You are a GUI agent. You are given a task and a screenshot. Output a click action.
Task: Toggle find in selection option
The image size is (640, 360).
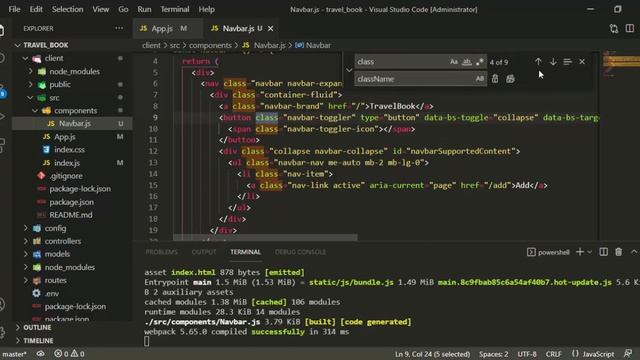[x=567, y=62]
